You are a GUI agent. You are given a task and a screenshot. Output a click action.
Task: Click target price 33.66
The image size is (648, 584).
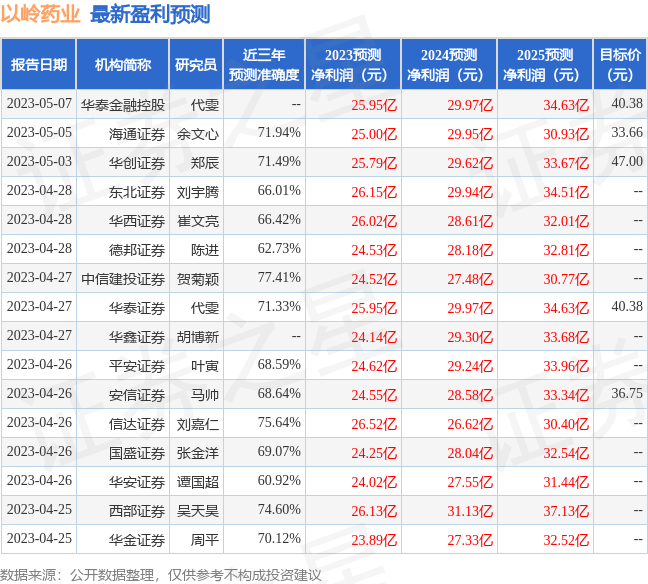click(x=627, y=132)
